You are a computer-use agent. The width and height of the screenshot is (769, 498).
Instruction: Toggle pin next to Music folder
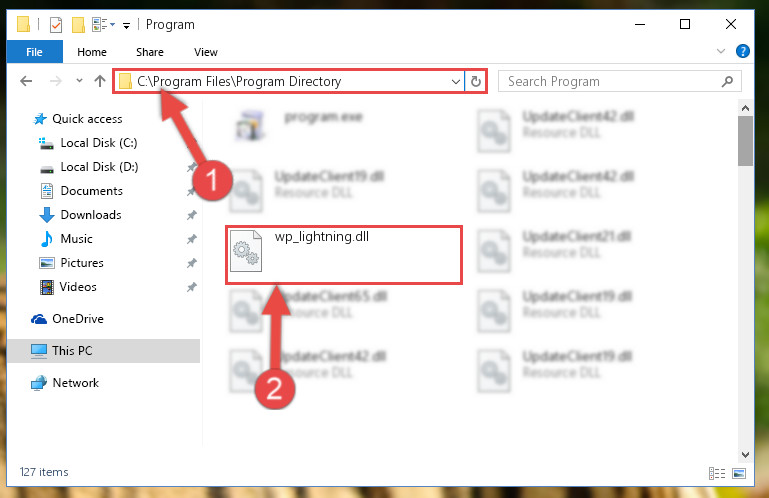click(191, 239)
